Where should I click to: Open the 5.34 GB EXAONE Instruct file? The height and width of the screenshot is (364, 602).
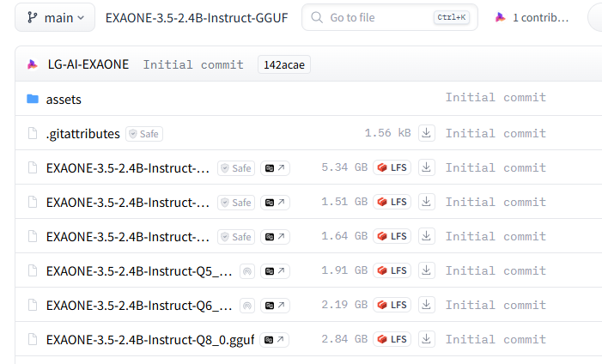pos(128,168)
